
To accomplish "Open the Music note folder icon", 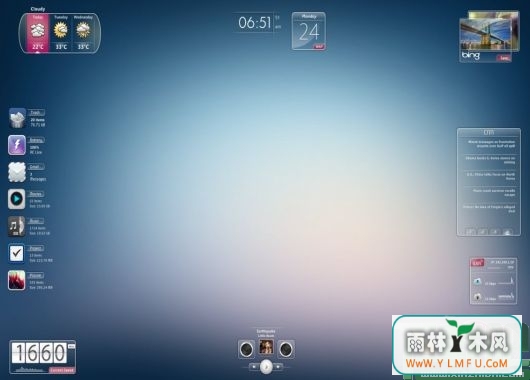I will [17, 226].
